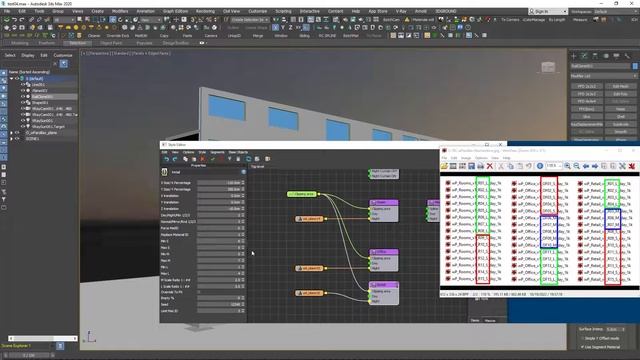Click the ViewCube in the viewport

click(x=548, y=67)
